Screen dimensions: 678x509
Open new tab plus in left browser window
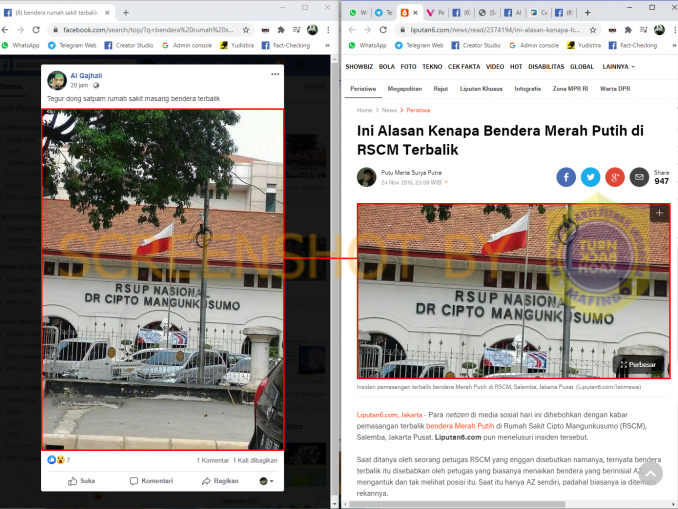[126, 13]
